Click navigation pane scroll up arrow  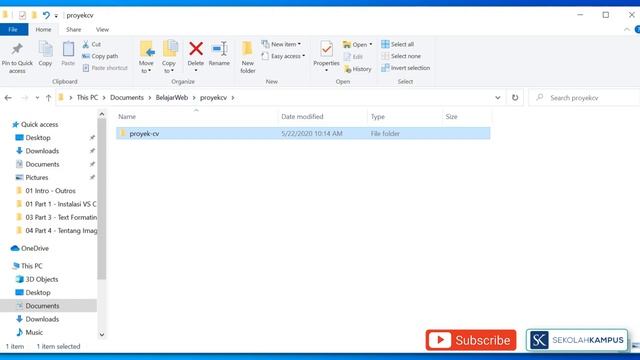click(x=102, y=114)
